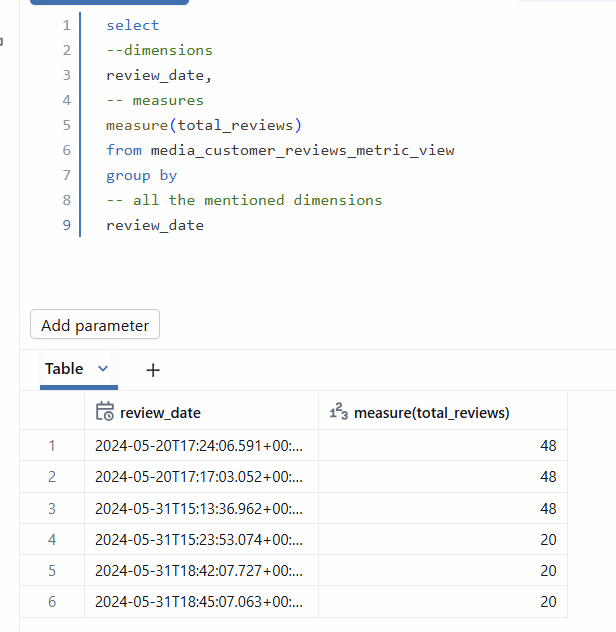616x632 pixels.
Task: Click the '--dimensions' comment in editor
Action: point(159,50)
